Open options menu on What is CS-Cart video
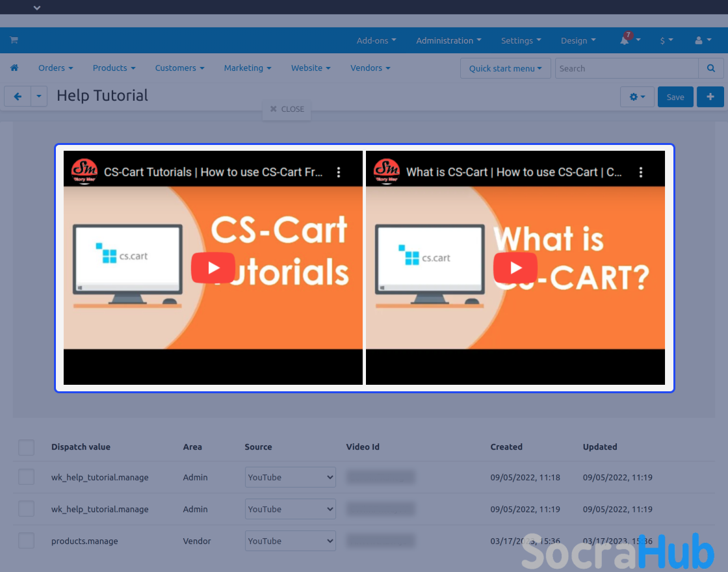 click(x=641, y=172)
